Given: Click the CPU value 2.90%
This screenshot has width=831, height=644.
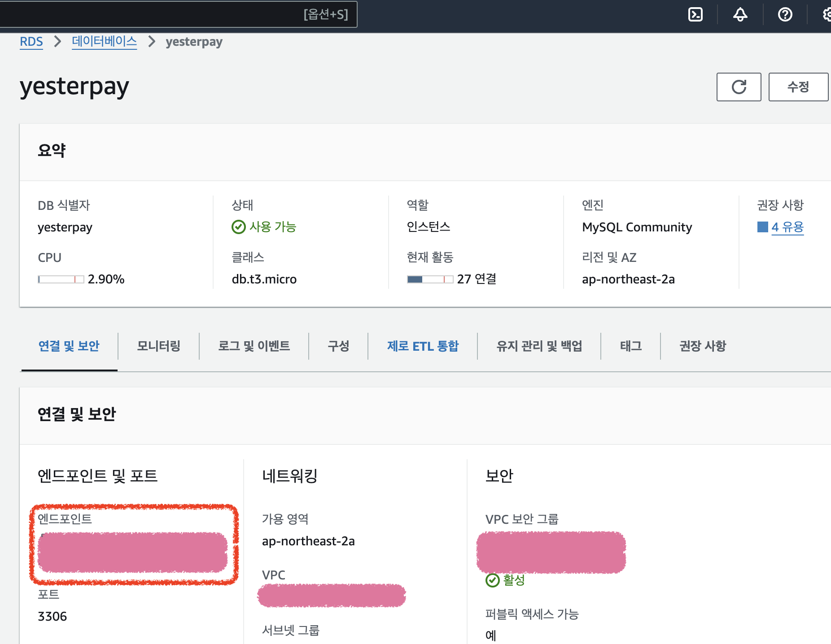Looking at the screenshot, I should coord(106,279).
